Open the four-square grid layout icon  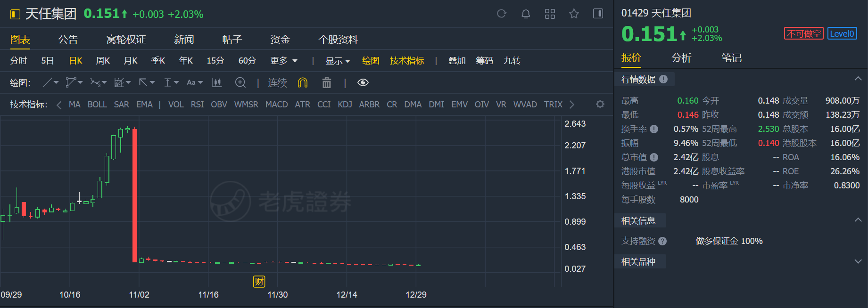(550, 14)
